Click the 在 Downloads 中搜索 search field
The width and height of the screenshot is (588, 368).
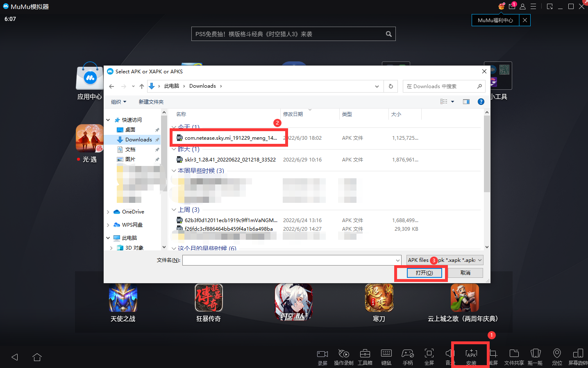pyautogui.click(x=444, y=86)
